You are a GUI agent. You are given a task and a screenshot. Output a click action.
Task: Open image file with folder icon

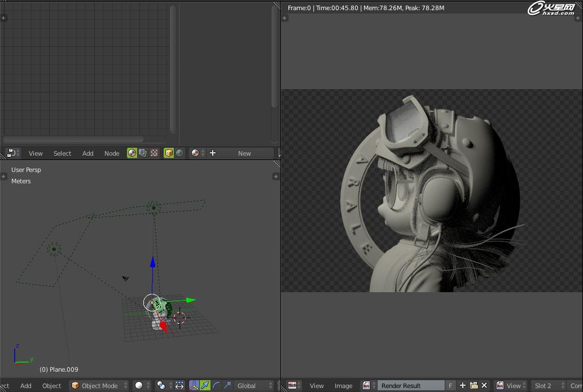point(474,386)
